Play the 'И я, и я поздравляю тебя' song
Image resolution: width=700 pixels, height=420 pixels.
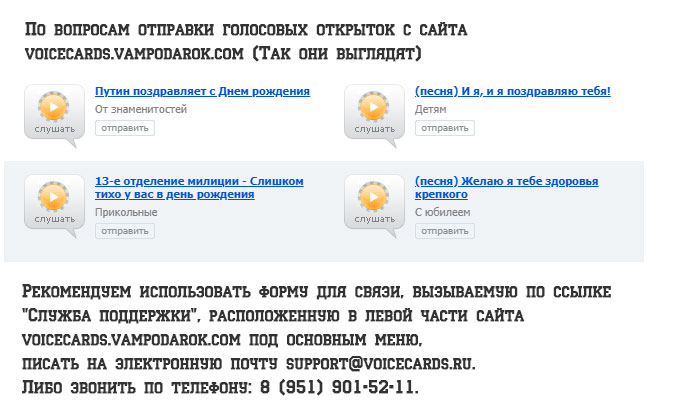click(x=374, y=107)
